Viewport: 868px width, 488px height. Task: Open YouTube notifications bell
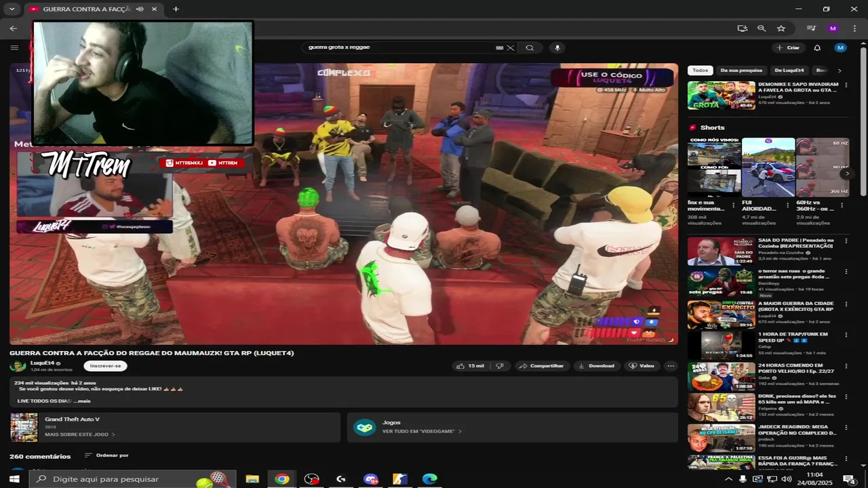(817, 47)
